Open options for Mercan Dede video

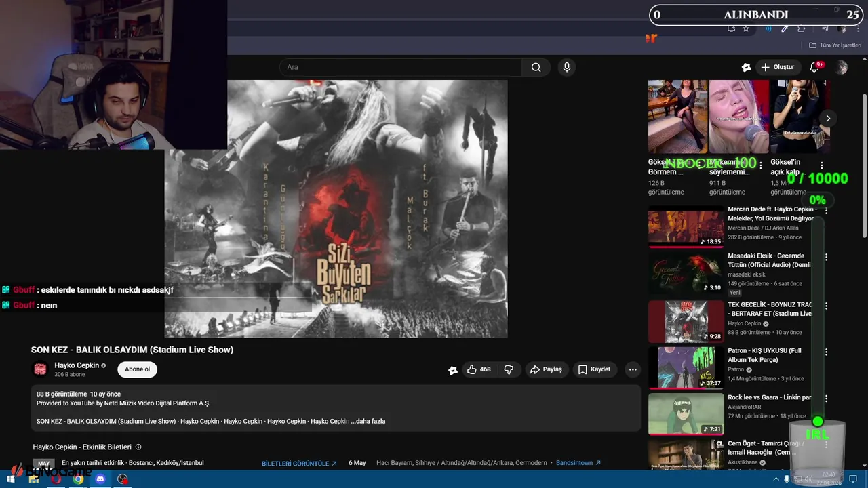(826, 211)
